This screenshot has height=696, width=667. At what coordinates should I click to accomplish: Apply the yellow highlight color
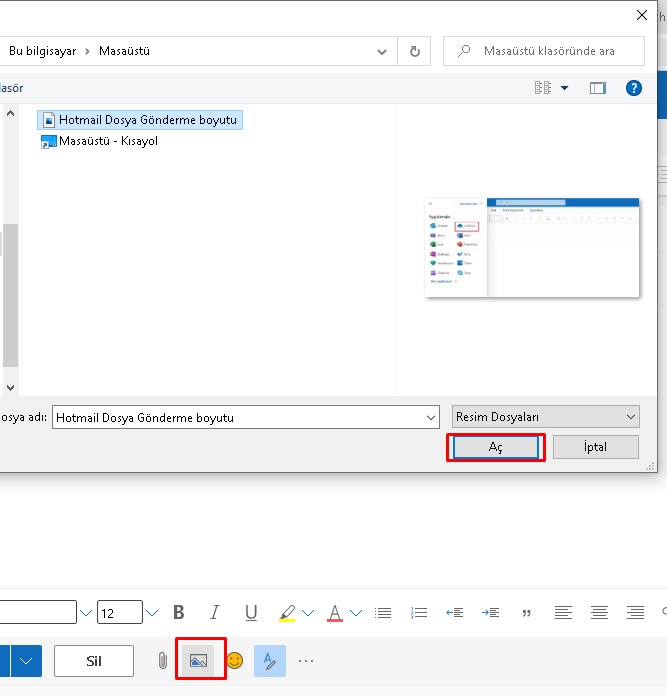coord(287,613)
